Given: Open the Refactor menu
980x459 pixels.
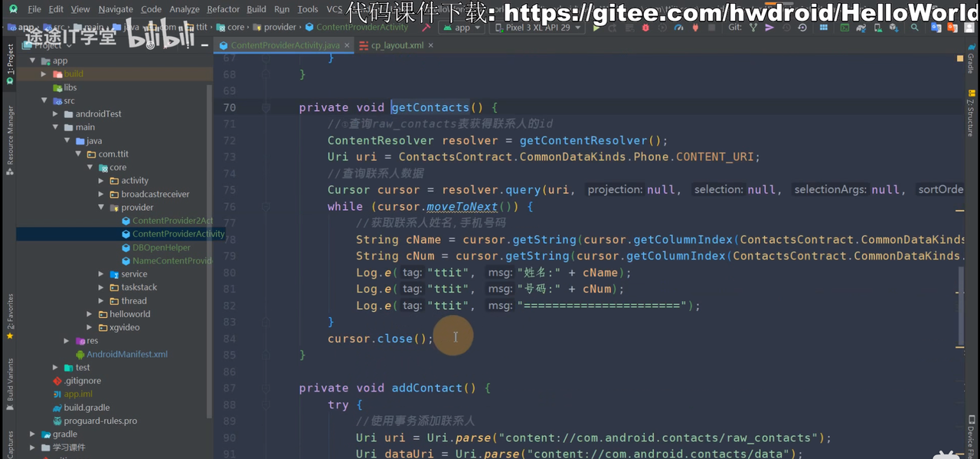Looking at the screenshot, I should tap(224, 9).
